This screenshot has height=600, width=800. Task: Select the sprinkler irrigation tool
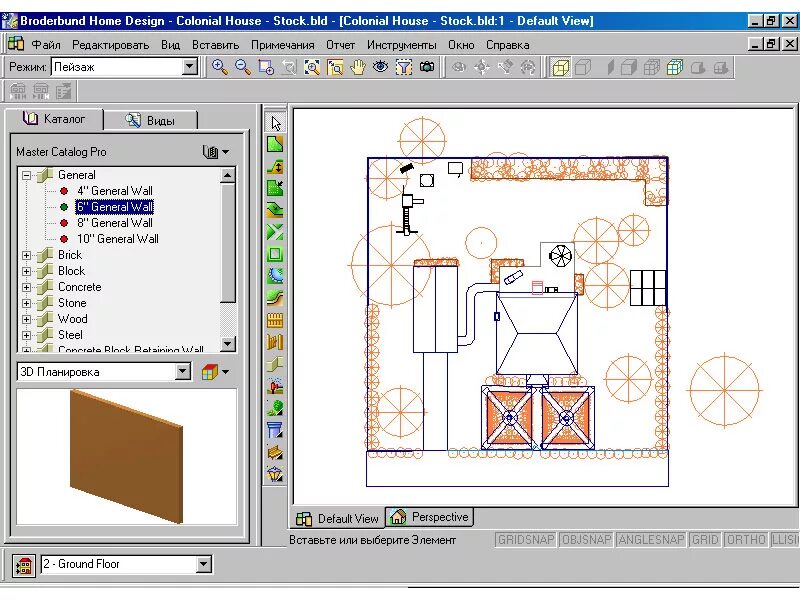(276, 386)
